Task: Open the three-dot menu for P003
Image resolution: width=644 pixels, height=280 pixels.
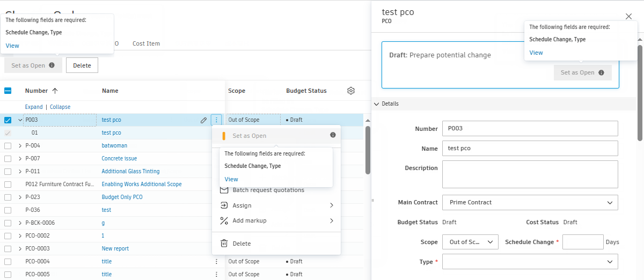Action: pos(216,120)
